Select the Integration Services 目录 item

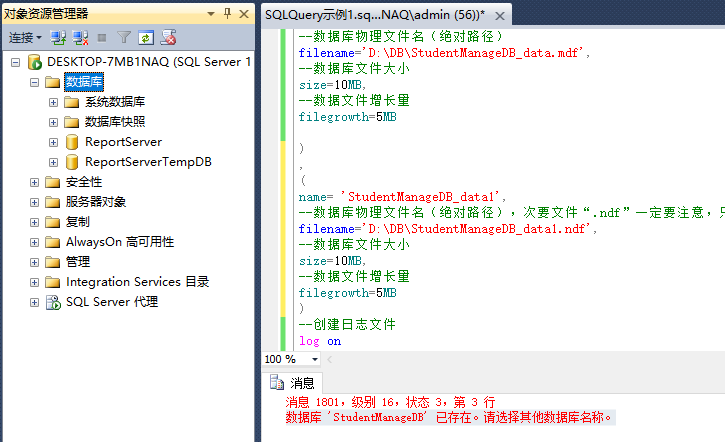137,282
